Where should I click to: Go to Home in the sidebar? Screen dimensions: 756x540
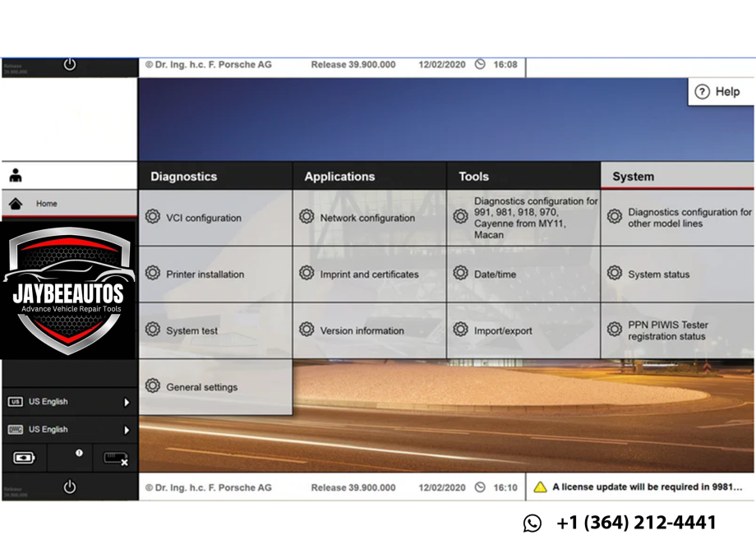point(69,204)
